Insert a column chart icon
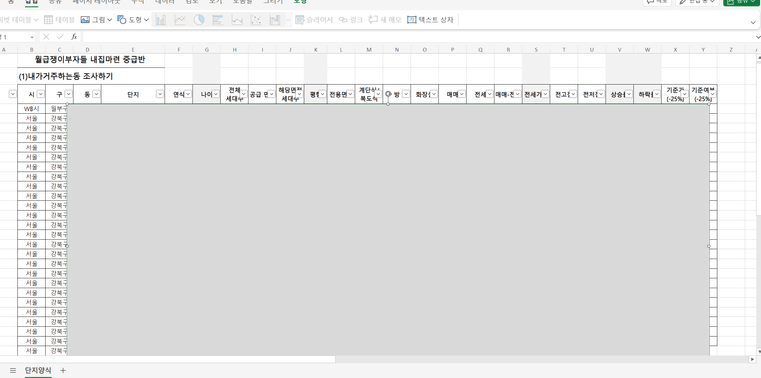The width and height of the screenshot is (761, 378). [x=161, y=20]
